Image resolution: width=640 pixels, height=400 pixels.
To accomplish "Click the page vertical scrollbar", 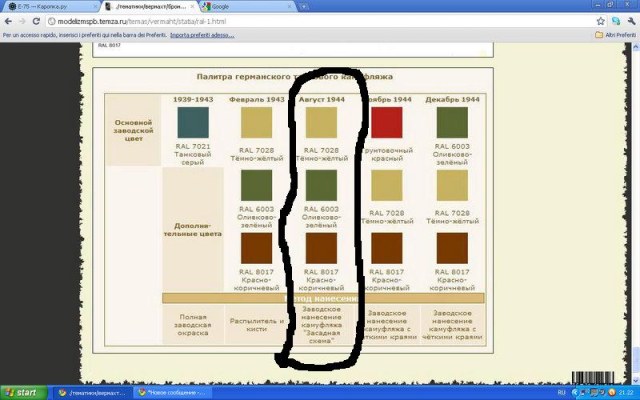I will click(x=635, y=200).
